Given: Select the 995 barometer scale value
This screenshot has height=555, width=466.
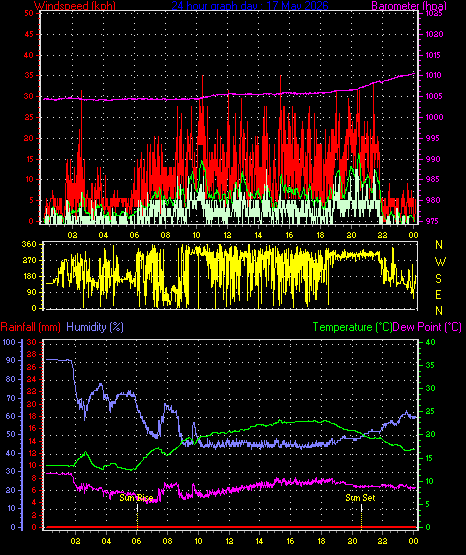Looking at the screenshot, I should point(434,138).
